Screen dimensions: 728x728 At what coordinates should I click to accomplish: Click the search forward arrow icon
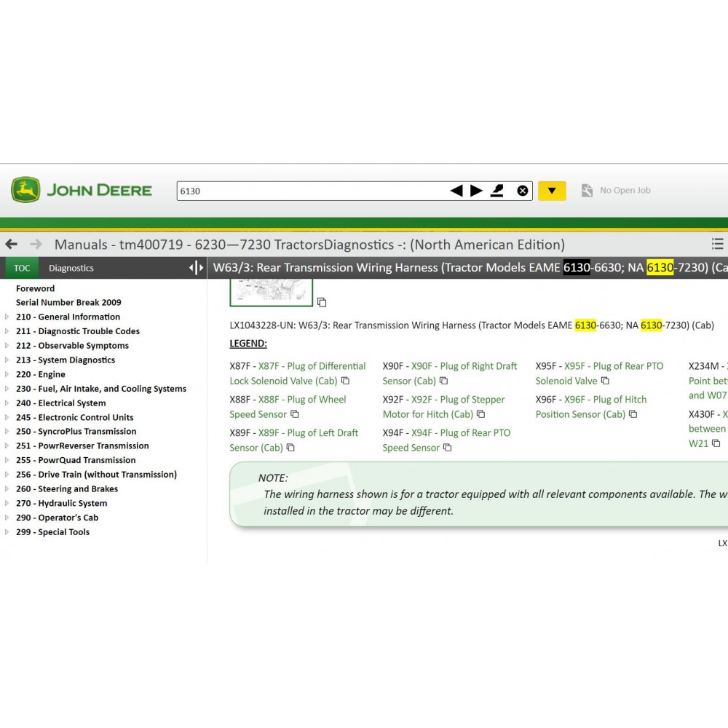coord(477,190)
